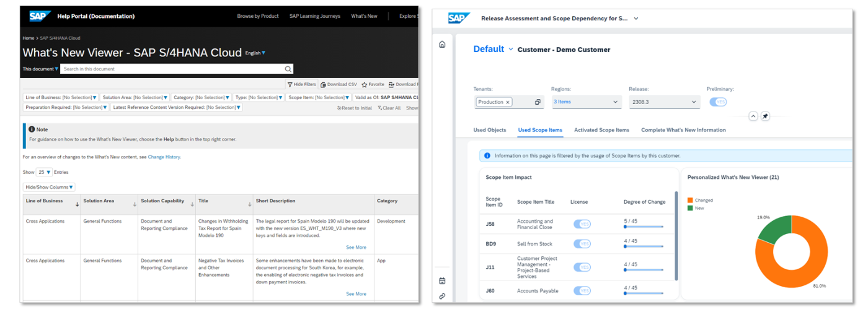
Task: Open the Type filter dropdown
Action: [259, 98]
